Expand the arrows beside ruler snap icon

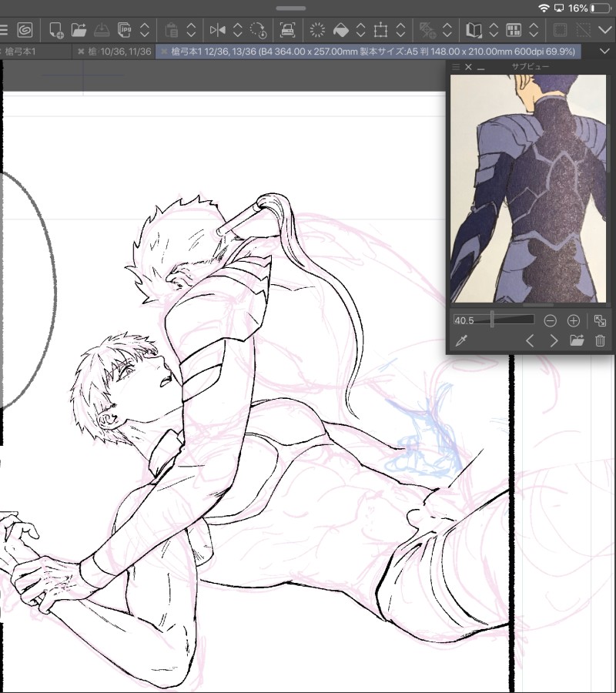tap(447, 30)
